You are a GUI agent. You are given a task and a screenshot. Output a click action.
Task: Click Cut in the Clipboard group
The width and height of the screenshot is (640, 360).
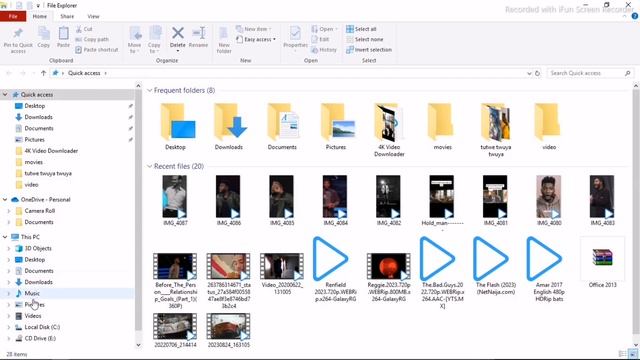coord(84,29)
